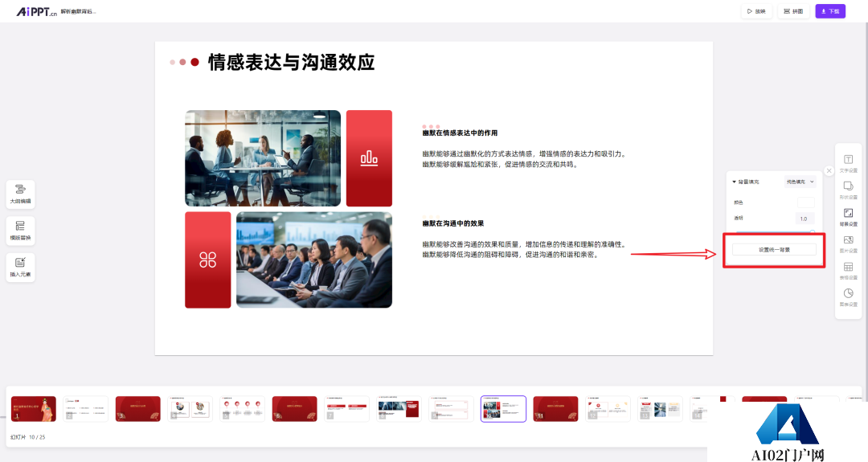Open the 纯色填充 fill type dropdown

click(x=800, y=182)
